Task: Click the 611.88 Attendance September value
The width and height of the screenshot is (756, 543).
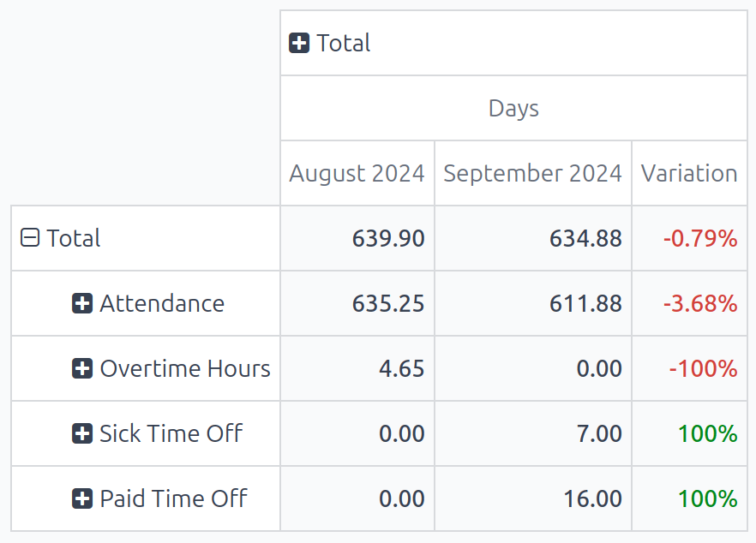Action: click(x=586, y=302)
